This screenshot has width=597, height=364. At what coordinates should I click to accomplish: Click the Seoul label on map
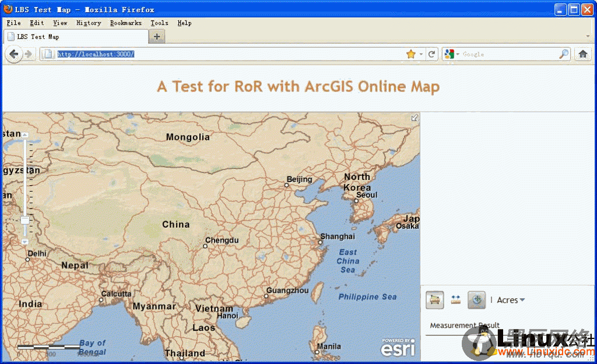tap(367, 195)
